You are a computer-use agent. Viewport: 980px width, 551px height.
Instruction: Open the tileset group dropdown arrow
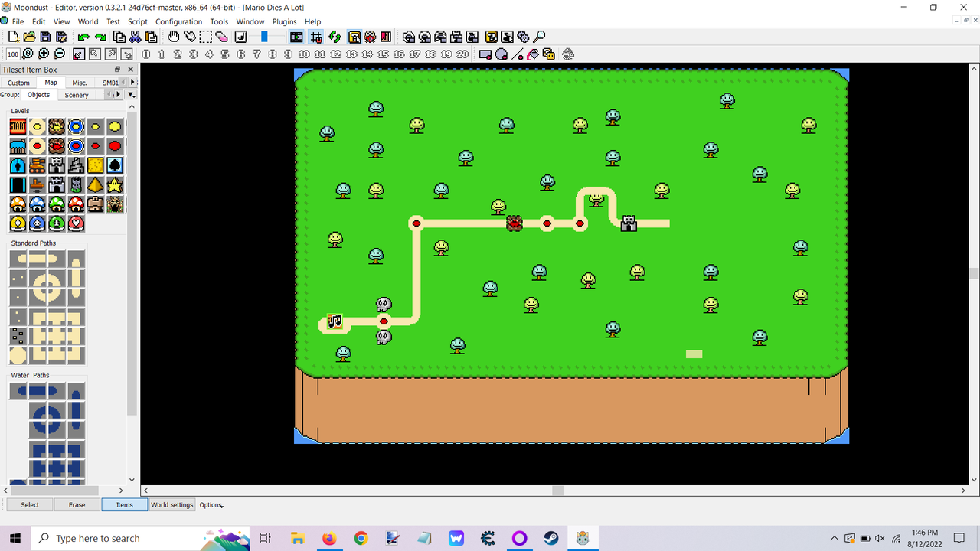click(x=132, y=95)
